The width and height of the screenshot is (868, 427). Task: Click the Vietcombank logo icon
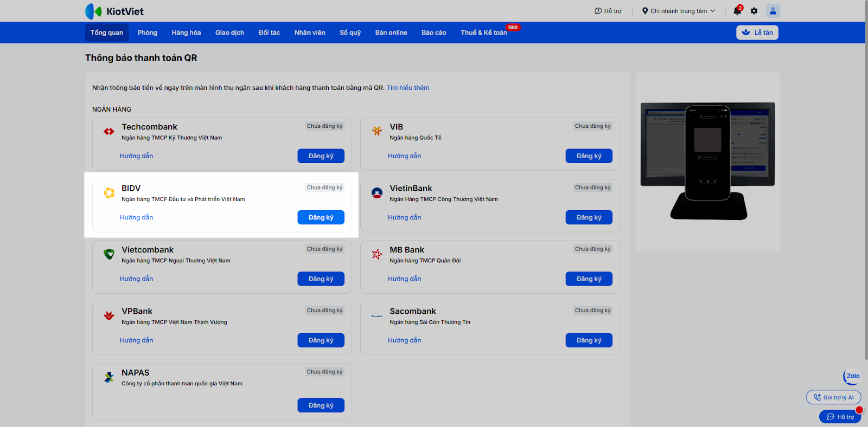(x=109, y=254)
